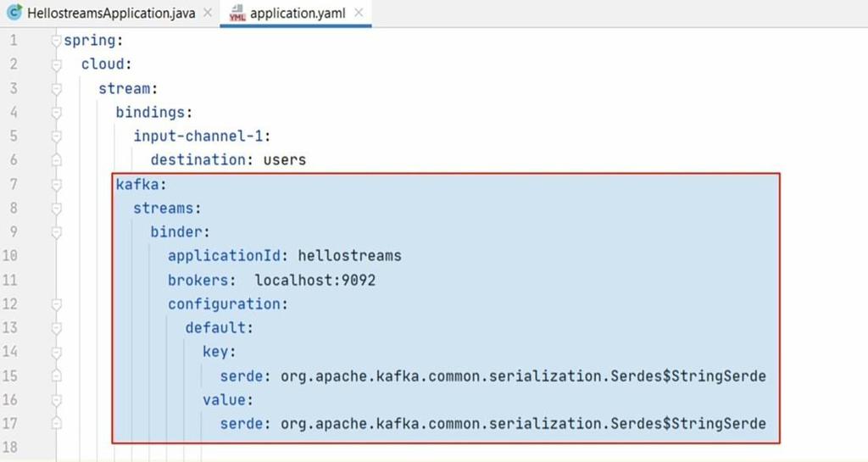868x462 pixels.
Task: Click the applicationId value hellostreams
Action: pyautogui.click(x=349, y=256)
